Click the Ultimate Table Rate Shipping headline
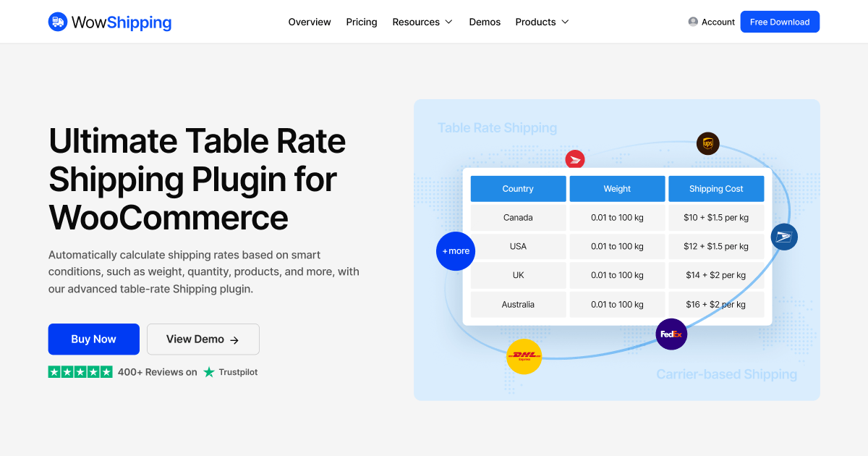 [x=197, y=178]
